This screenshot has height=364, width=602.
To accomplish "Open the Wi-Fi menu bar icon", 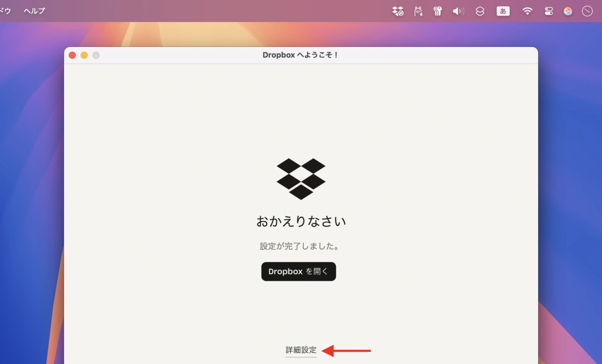I will coord(527,11).
